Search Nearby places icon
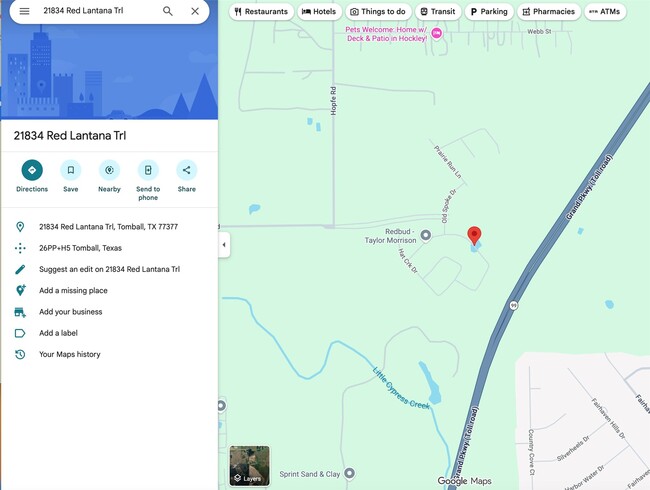Screen dimensions: 650x490 click(x=109, y=170)
